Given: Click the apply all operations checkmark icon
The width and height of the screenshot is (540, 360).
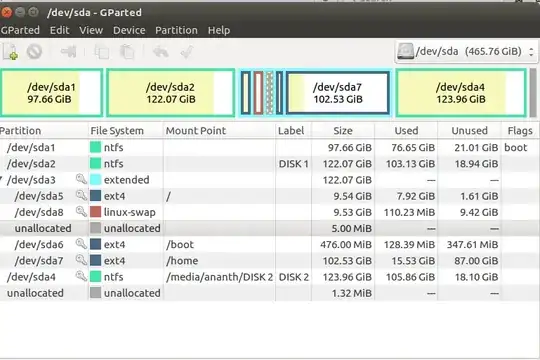Looking at the screenshot, I should coord(187,52).
